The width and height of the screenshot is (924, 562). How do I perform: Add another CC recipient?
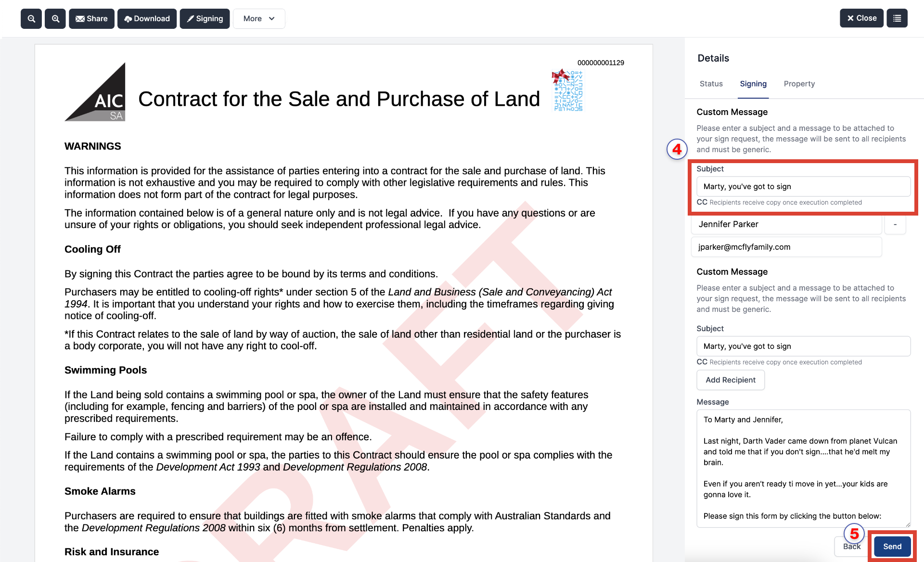click(731, 380)
